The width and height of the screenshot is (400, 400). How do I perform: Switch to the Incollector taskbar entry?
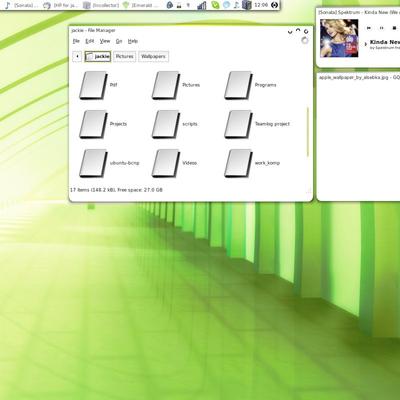(x=101, y=5)
